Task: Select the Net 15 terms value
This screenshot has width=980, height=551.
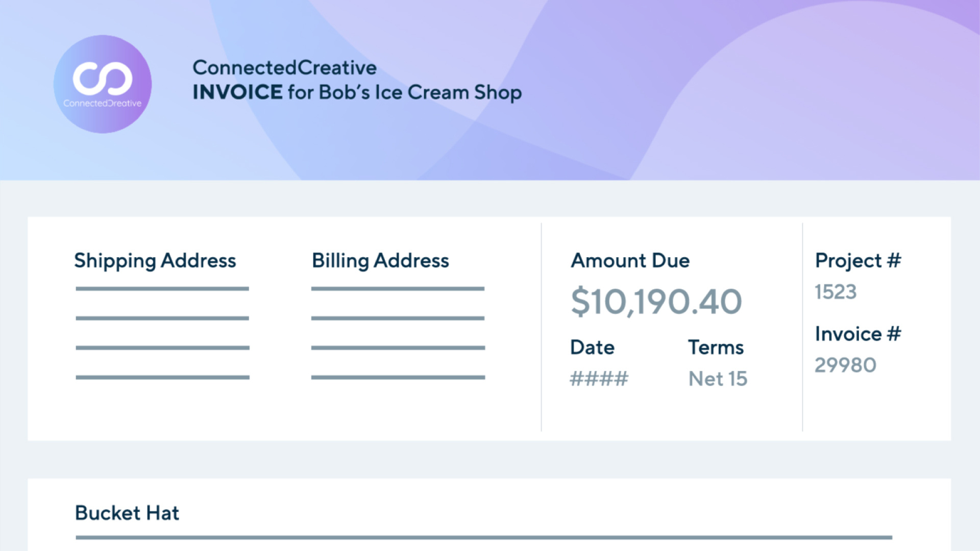Action: point(718,379)
